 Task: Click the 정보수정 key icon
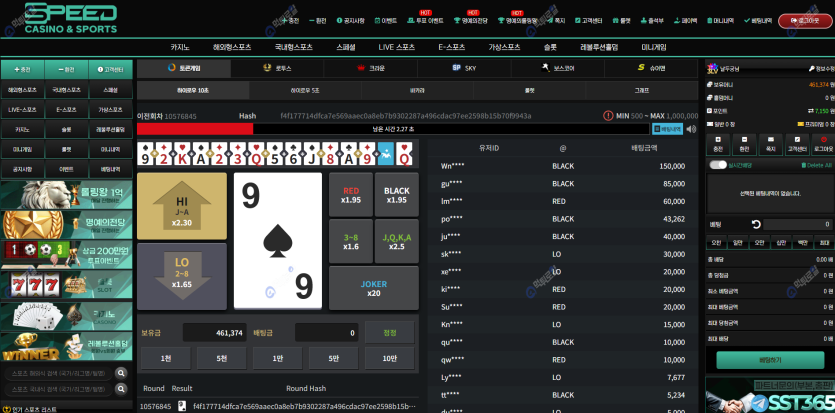tap(812, 69)
